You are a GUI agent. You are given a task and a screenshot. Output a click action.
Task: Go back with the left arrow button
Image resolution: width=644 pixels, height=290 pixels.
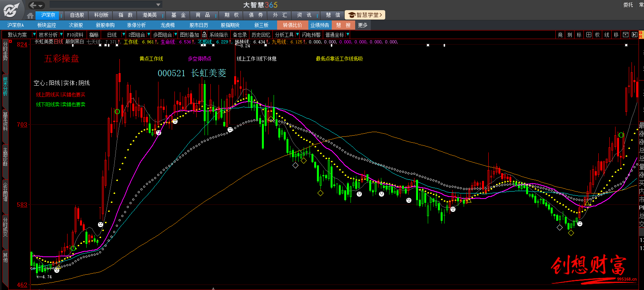coord(33,5)
